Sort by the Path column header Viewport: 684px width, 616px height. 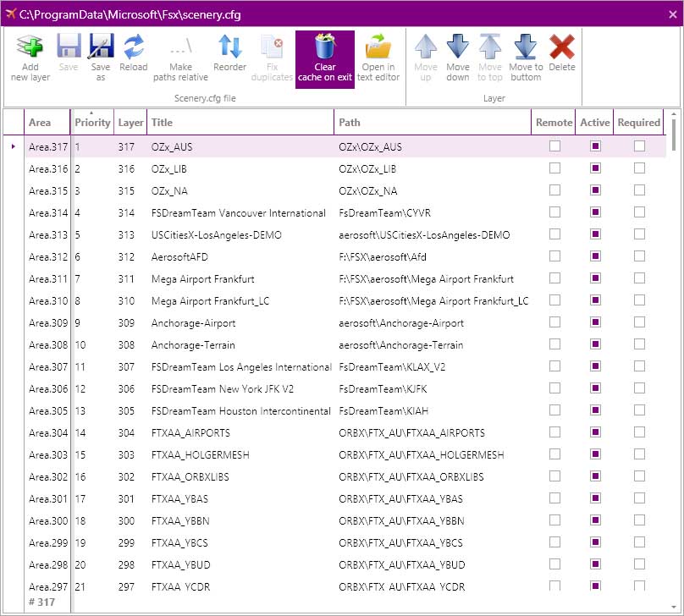pos(433,123)
